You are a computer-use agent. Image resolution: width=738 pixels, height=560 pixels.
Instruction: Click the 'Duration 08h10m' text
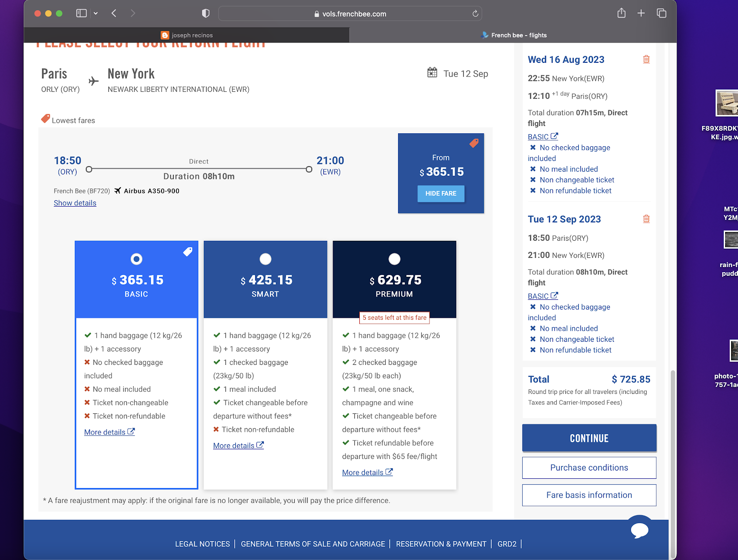(199, 176)
